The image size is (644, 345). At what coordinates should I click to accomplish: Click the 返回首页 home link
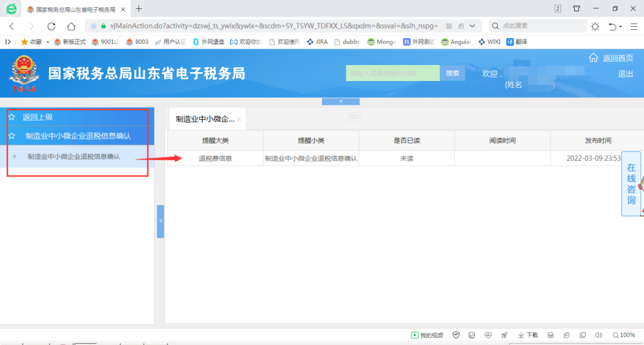click(611, 58)
